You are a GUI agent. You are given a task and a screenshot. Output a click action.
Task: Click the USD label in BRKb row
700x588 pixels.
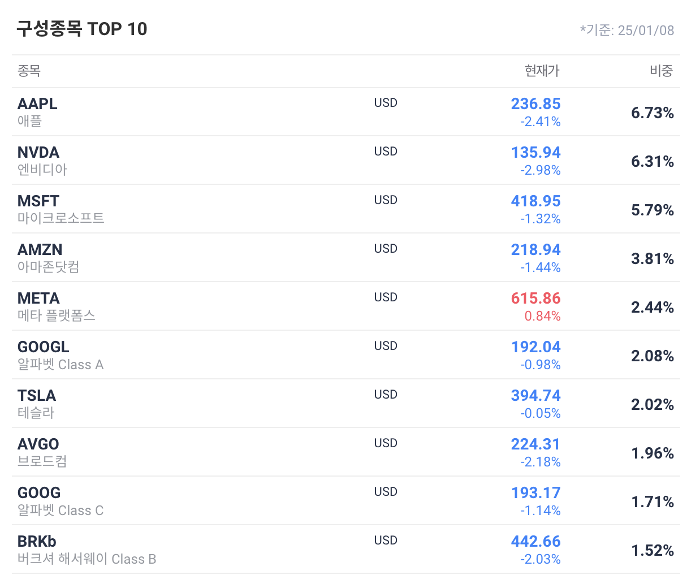click(x=386, y=541)
